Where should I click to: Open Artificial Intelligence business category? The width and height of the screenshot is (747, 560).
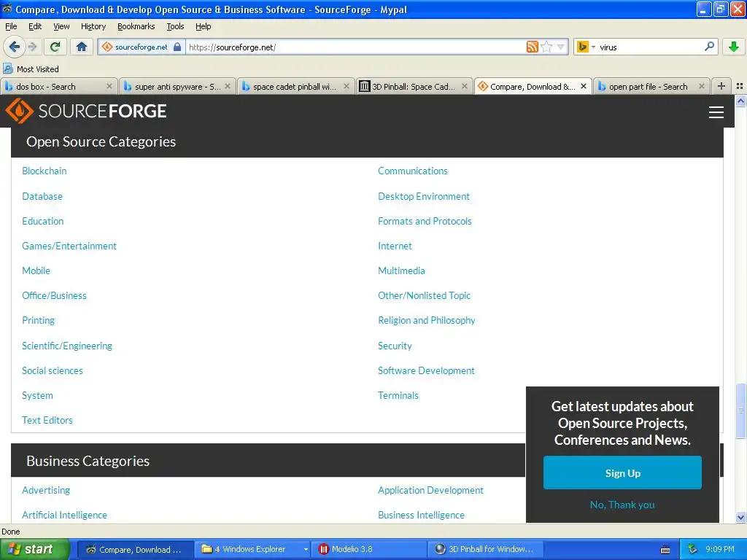pos(64,515)
